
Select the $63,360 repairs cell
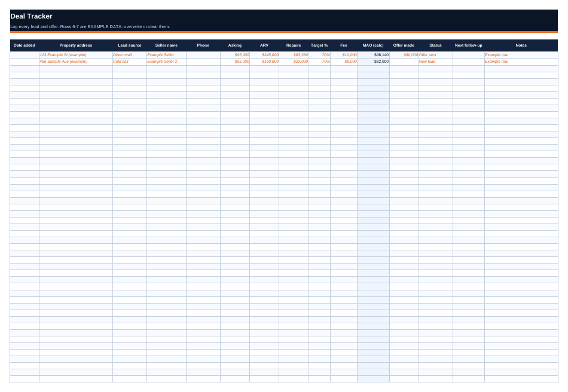coord(294,55)
